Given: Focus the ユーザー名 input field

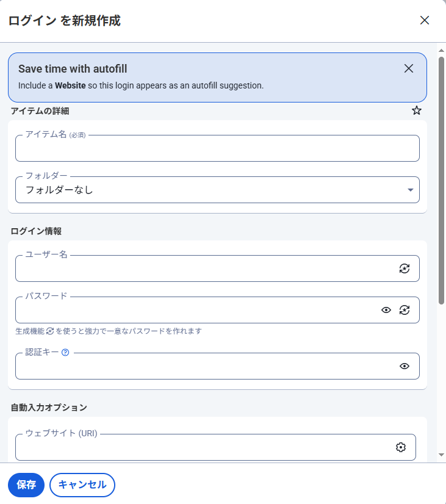Looking at the screenshot, I should [x=206, y=268].
